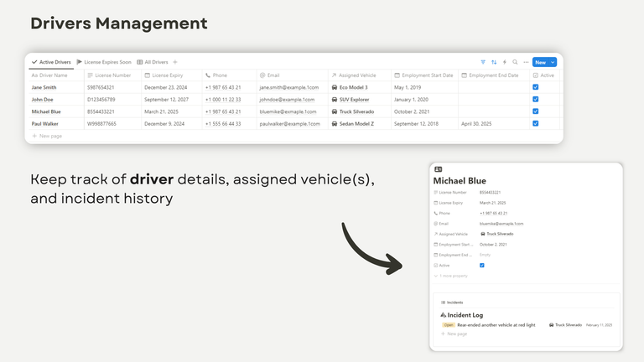Add New page under Incident Log

pyautogui.click(x=454, y=334)
